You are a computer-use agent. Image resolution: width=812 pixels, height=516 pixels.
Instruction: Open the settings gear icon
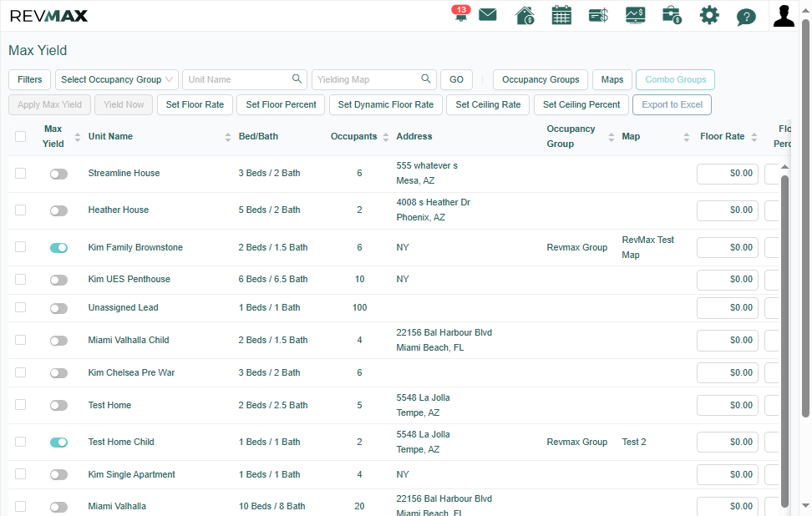point(709,15)
